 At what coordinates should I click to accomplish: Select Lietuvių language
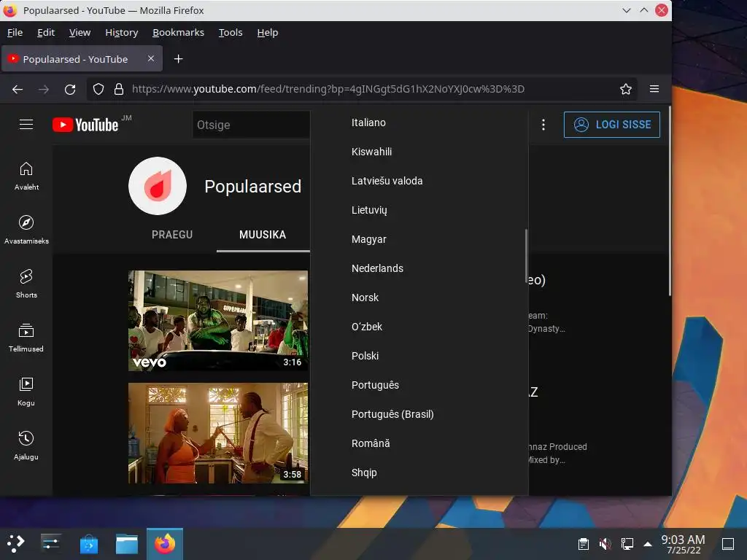419,210
